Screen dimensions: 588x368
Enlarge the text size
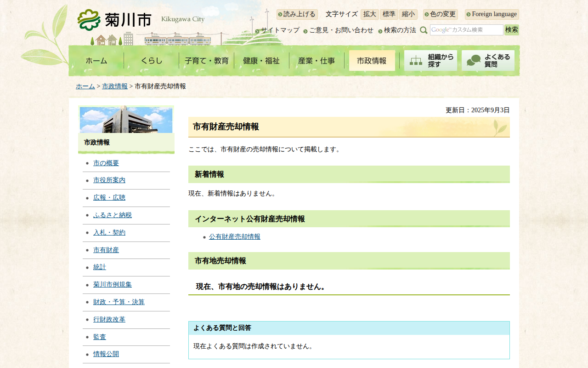coord(369,14)
